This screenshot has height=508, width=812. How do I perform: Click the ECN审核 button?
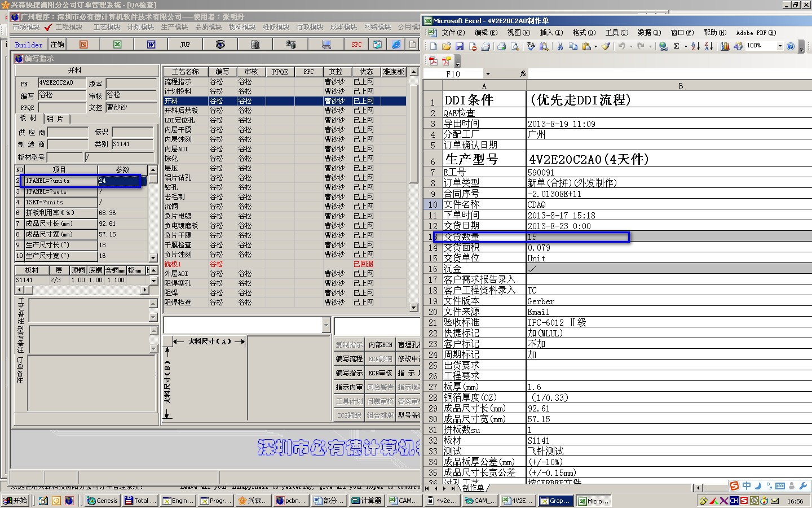tap(380, 373)
